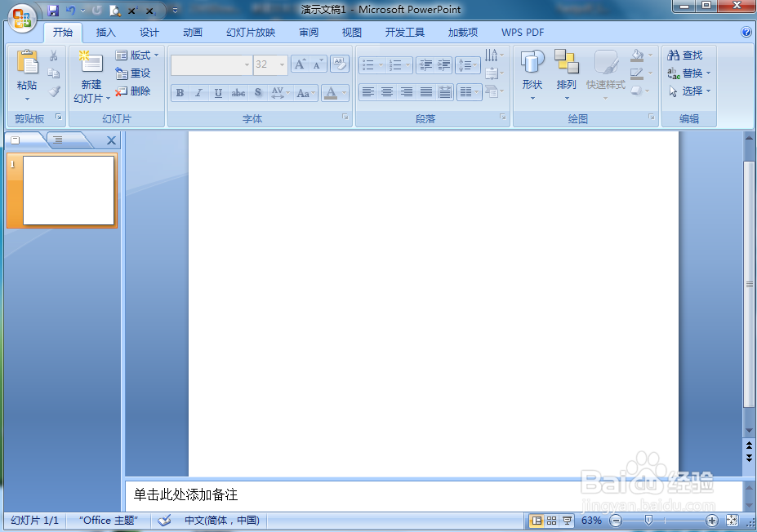Open the Slide Show (幻灯片放映) tab
This screenshot has width=757, height=532.
tap(251, 33)
